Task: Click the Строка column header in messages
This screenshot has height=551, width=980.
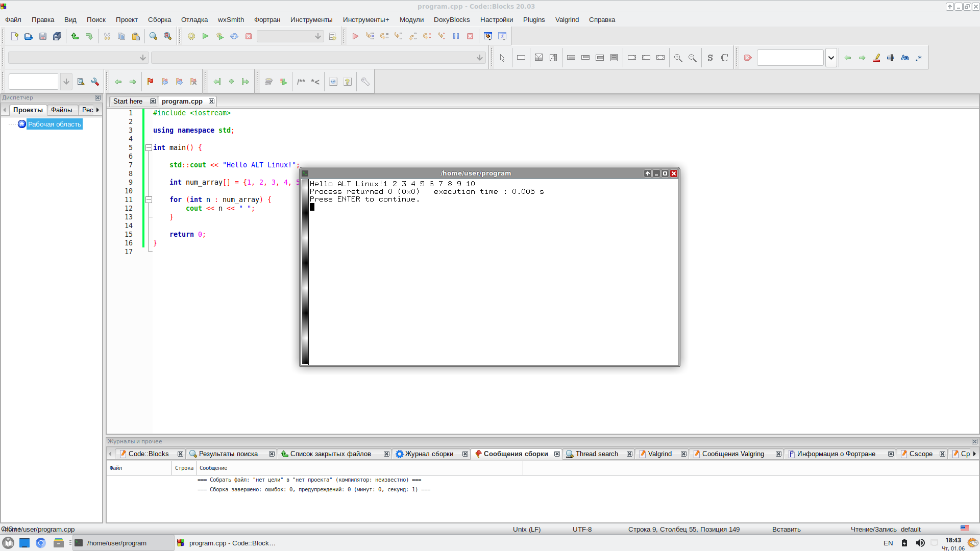Action: click(x=184, y=468)
